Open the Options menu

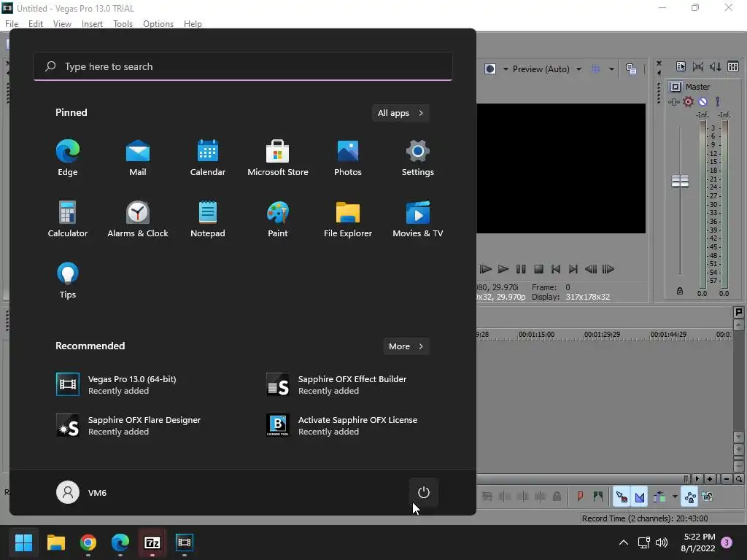(x=158, y=24)
